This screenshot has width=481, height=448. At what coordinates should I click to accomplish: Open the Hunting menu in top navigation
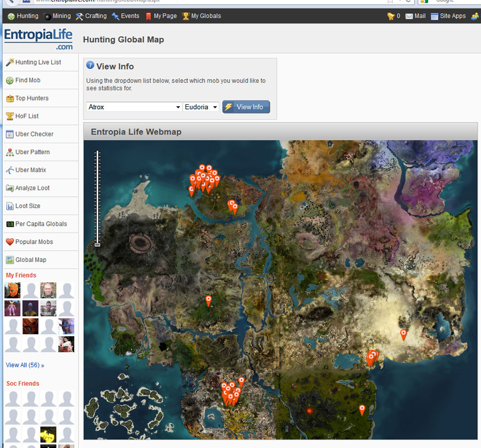23,16
